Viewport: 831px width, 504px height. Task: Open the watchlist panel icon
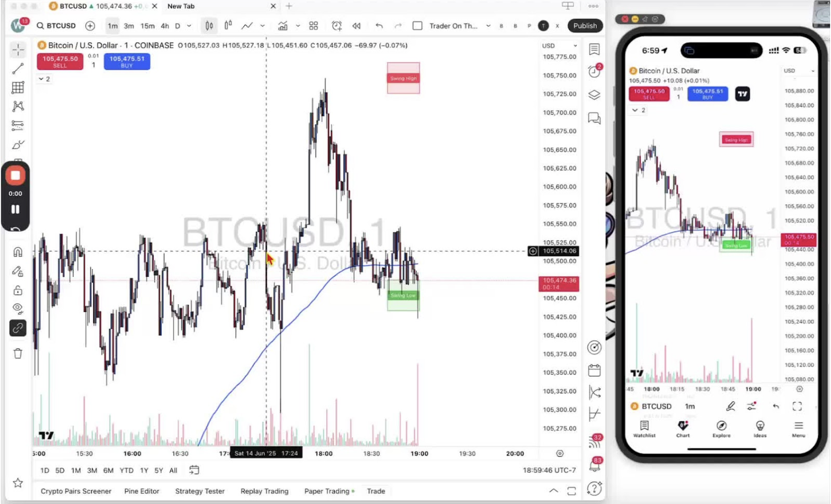tap(595, 49)
